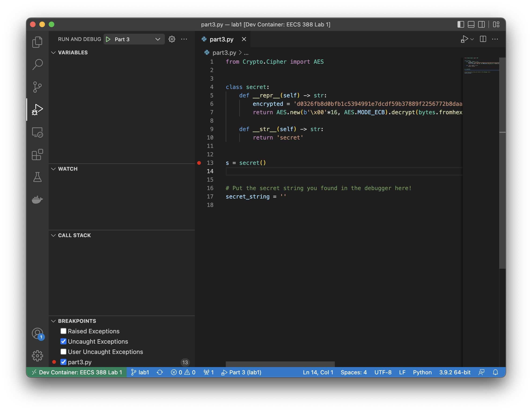Open Remote Explorer view
Image resolution: width=532 pixels, height=412 pixels.
click(37, 132)
